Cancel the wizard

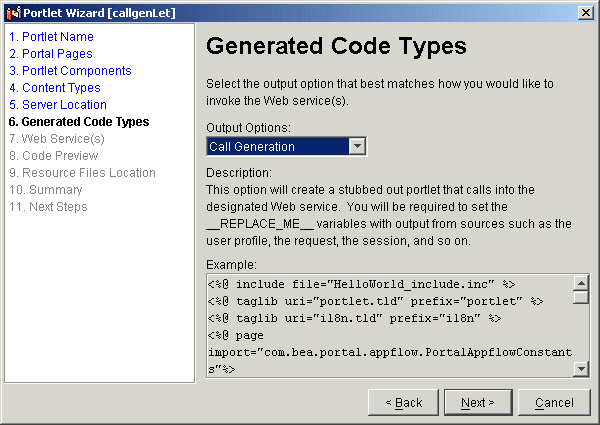(554, 403)
